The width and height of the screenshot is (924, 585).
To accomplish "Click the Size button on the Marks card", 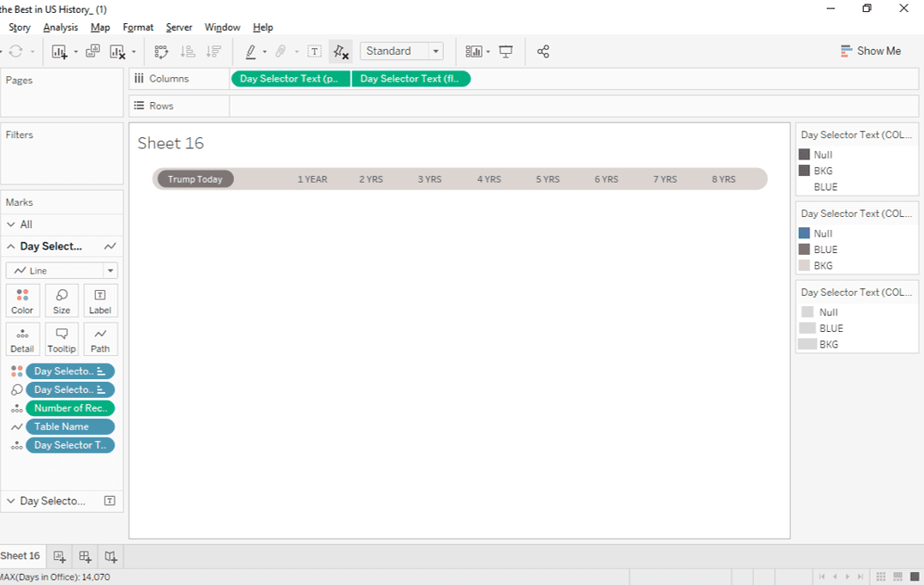I will point(61,300).
